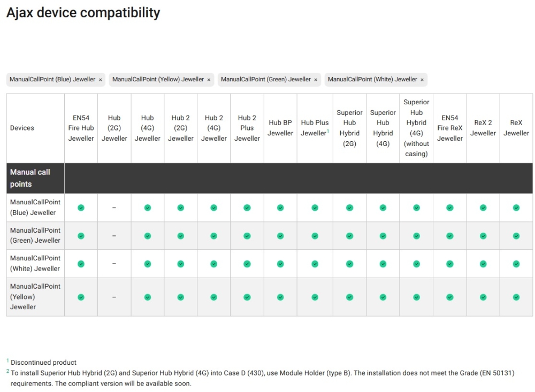This screenshot has width=535, height=392.
Task: Click White row checkmark under Hub BP Jeweller
Action: pos(280,264)
